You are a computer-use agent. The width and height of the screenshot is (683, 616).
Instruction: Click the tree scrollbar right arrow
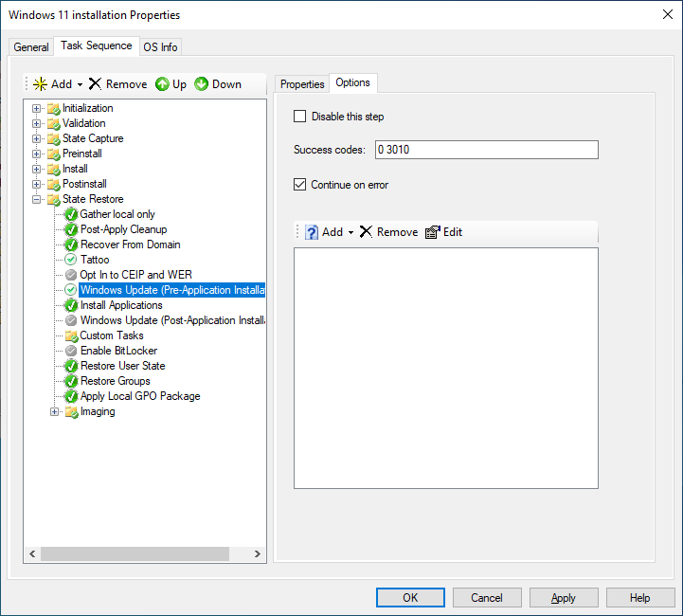tap(258, 553)
